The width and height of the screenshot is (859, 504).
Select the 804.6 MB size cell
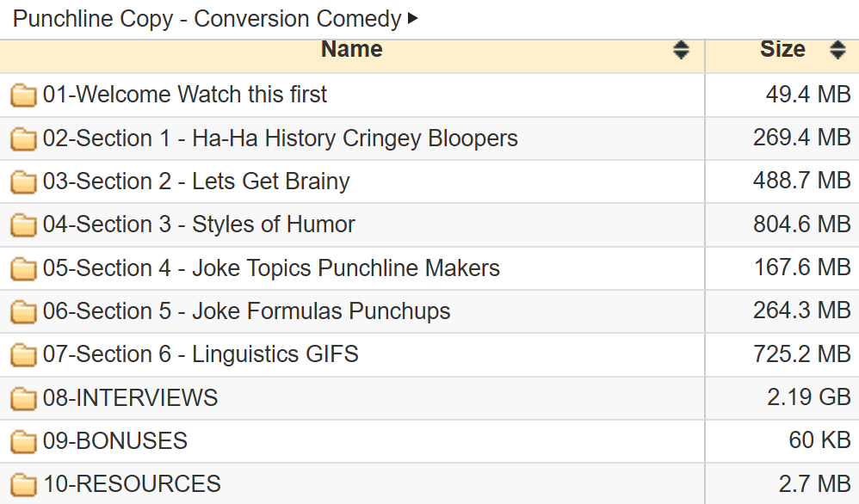pyautogui.click(x=801, y=225)
